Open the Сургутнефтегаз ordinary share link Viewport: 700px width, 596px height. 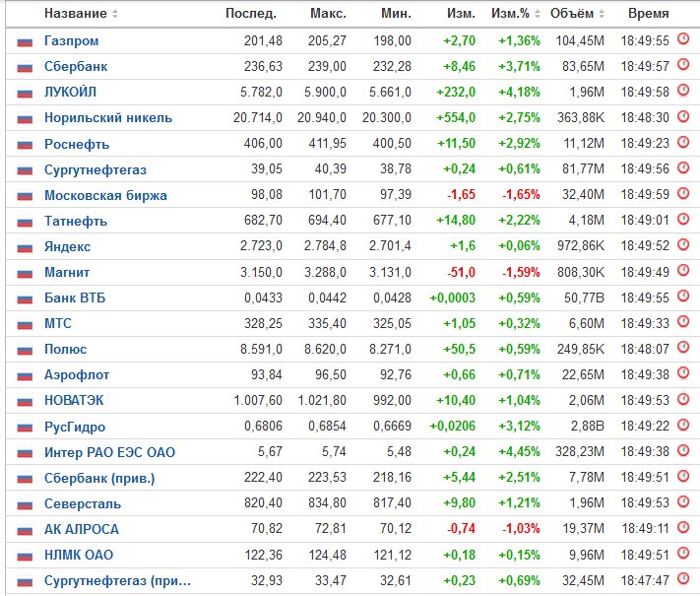coord(95,169)
